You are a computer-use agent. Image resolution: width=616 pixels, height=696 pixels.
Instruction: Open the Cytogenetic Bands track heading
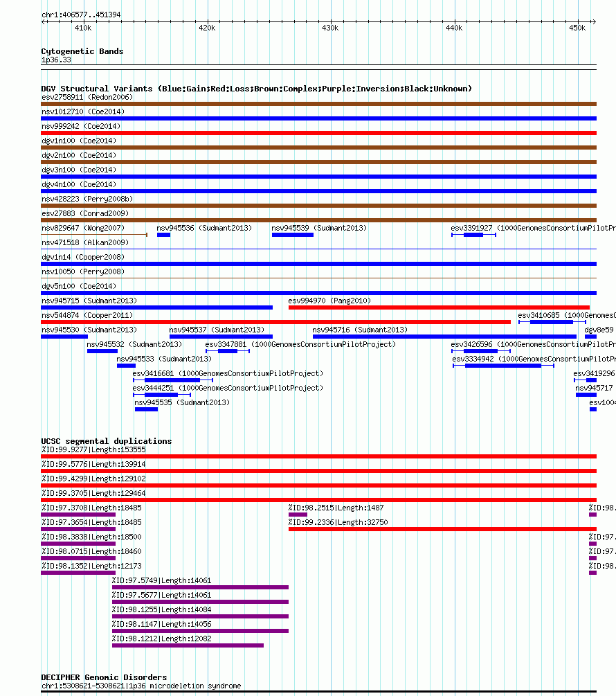click(x=82, y=51)
